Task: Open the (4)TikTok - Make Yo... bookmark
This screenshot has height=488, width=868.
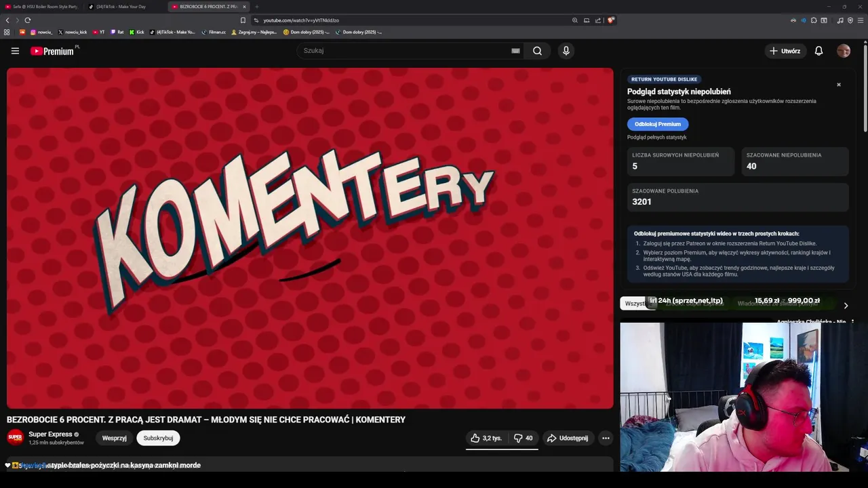Action: coord(172,32)
